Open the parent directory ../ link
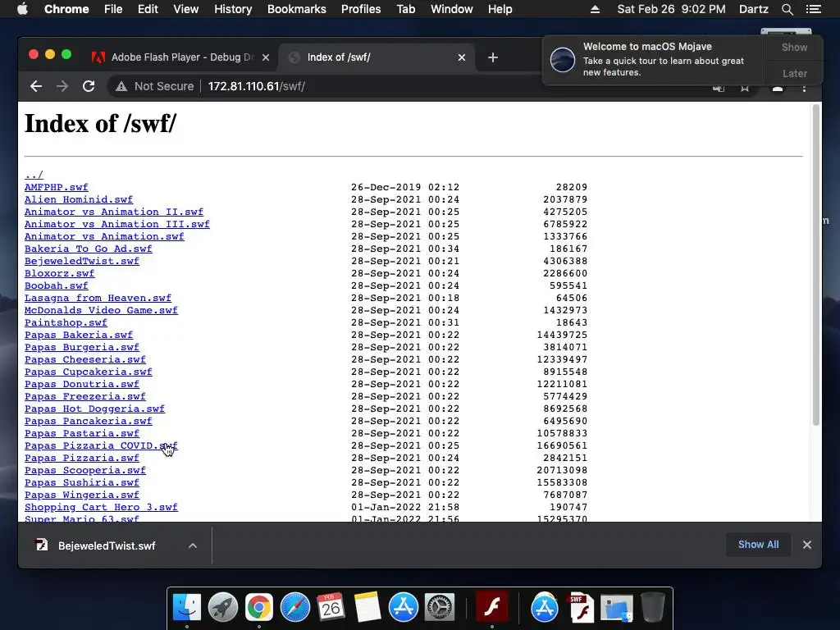Viewport: 840px width, 630px height. click(x=34, y=175)
